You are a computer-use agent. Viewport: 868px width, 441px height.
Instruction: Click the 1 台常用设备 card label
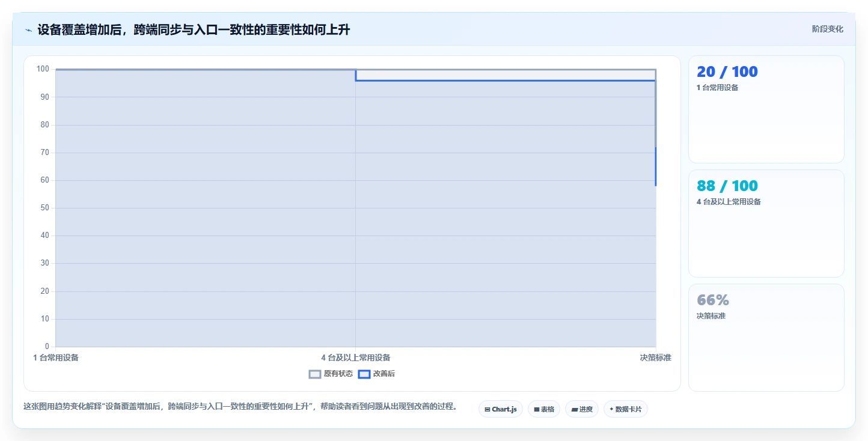pos(717,88)
